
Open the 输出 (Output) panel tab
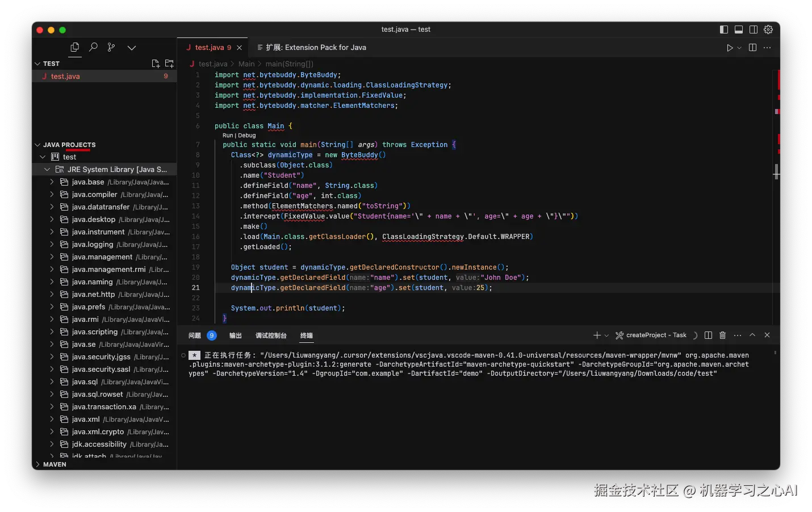tap(235, 335)
